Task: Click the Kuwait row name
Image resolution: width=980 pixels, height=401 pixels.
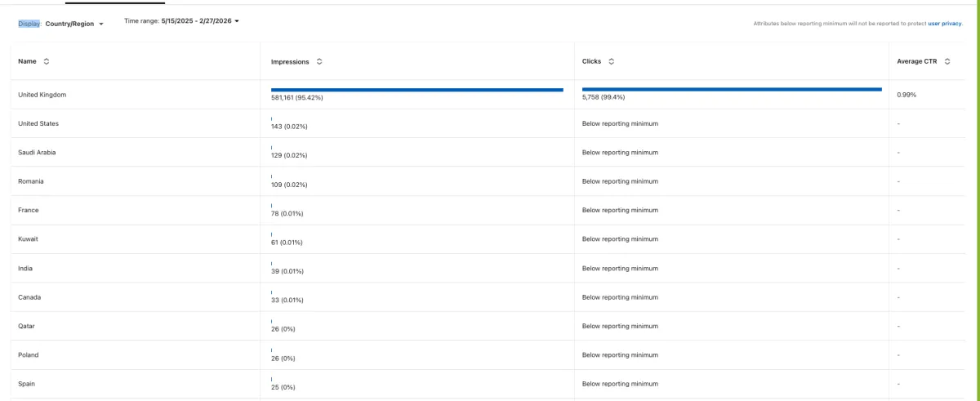Action: pyautogui.click(x=29, y=239)
